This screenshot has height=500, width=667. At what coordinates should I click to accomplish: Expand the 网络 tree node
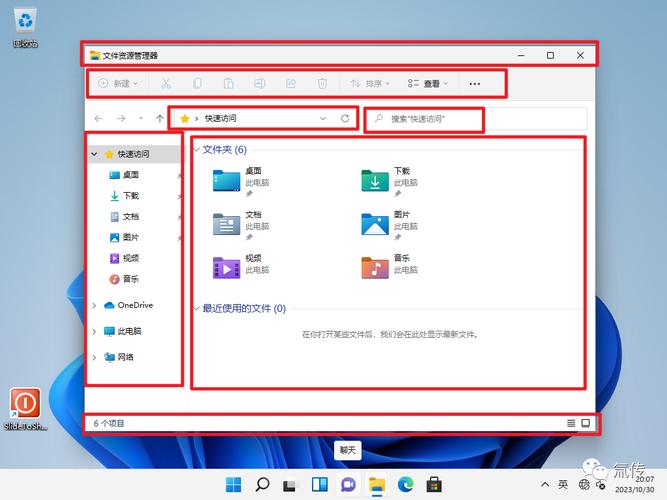click(94, 357)
